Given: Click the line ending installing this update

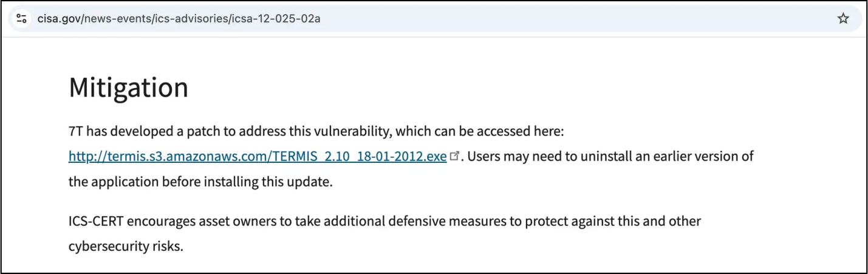Looking at the screenshot, I should click(200, 182).
